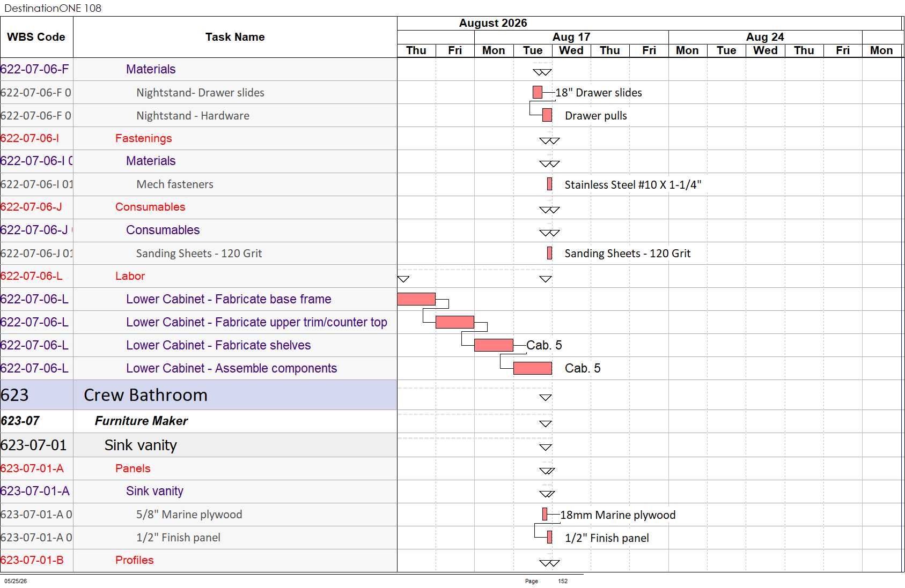
Task: Click the Gantt bar in the 622-07-06-J 01 row
Action: tap(549, 253)
